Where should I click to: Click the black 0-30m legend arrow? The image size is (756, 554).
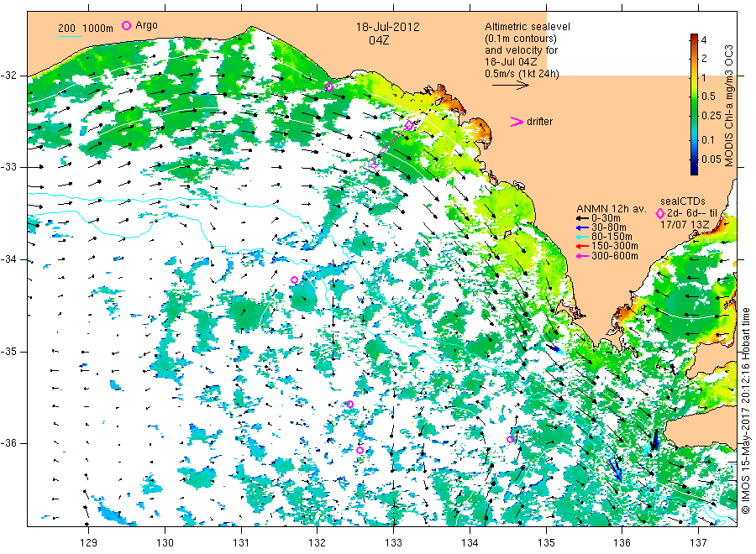coord(582,218)
